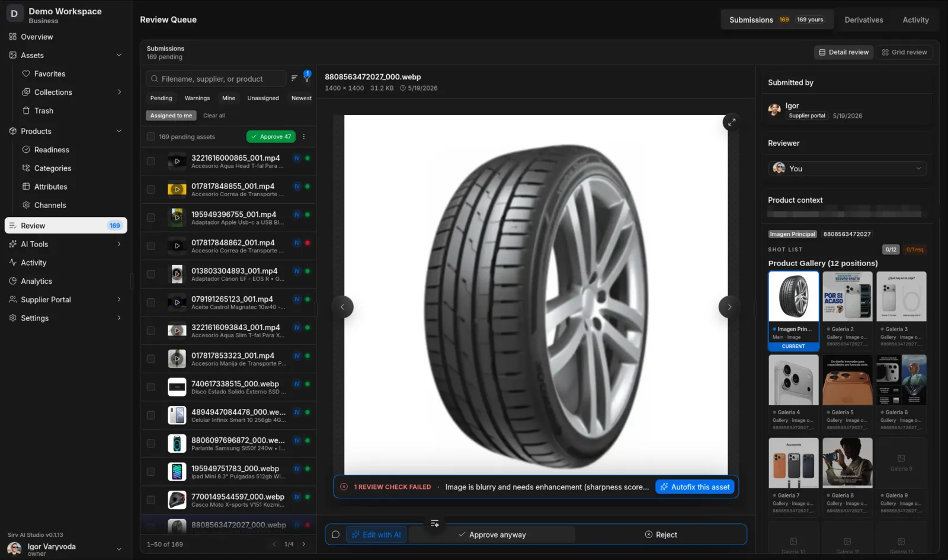Play thumbnail of 3221616000865_001.mp4

pos(177,161)
